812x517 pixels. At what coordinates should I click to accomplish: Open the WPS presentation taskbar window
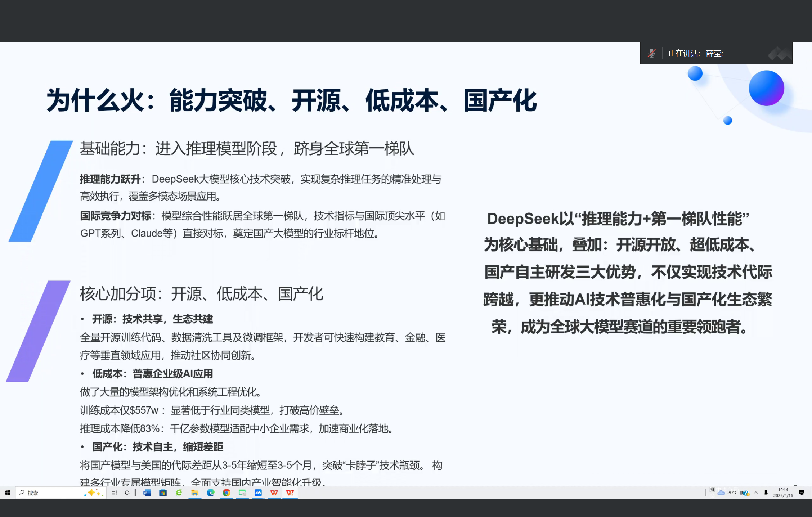290,493
